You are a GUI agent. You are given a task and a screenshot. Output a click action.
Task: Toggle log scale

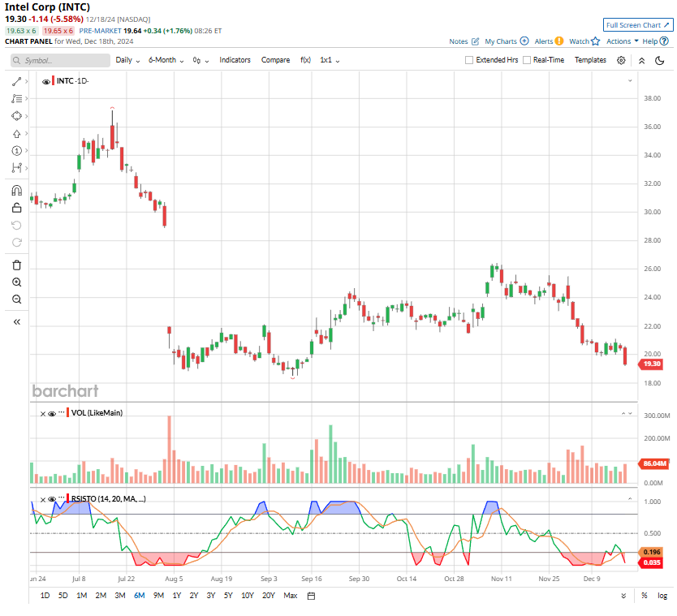[x=662, y=595]
